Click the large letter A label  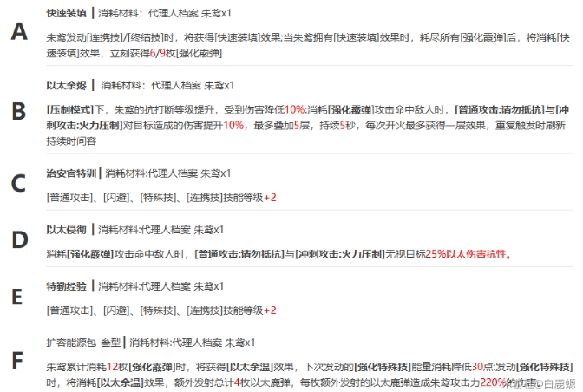coord(19,32)
